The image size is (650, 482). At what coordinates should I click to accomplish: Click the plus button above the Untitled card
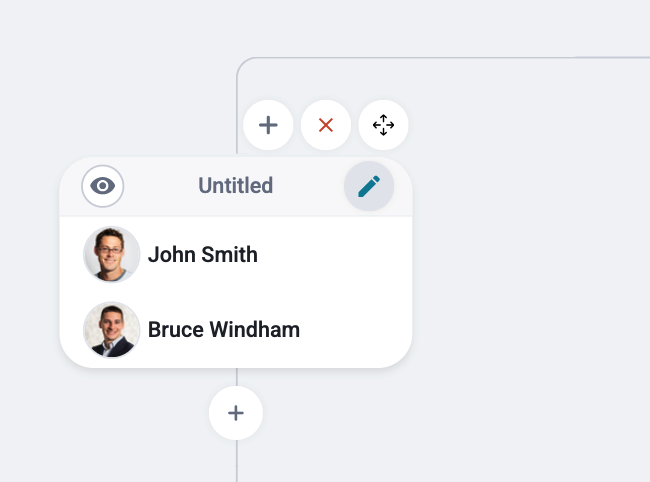coord(268,125)
